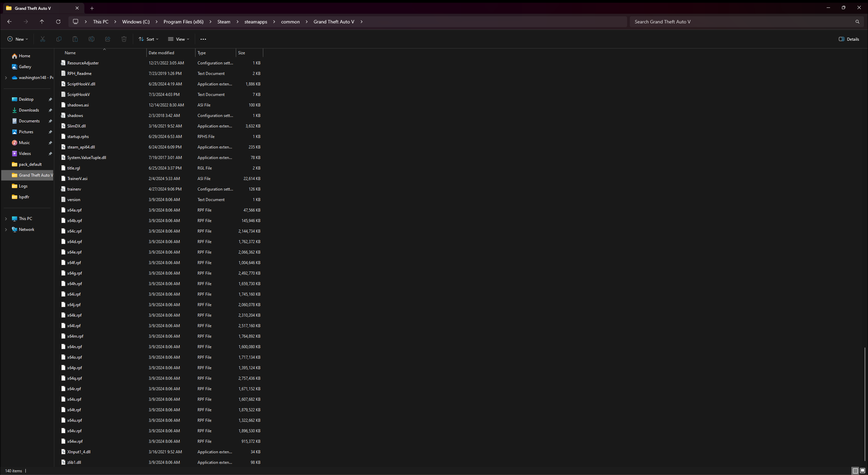Sort by the Date modified column header
The height and width of the screenshot is (475, 868).
(161, 53)
